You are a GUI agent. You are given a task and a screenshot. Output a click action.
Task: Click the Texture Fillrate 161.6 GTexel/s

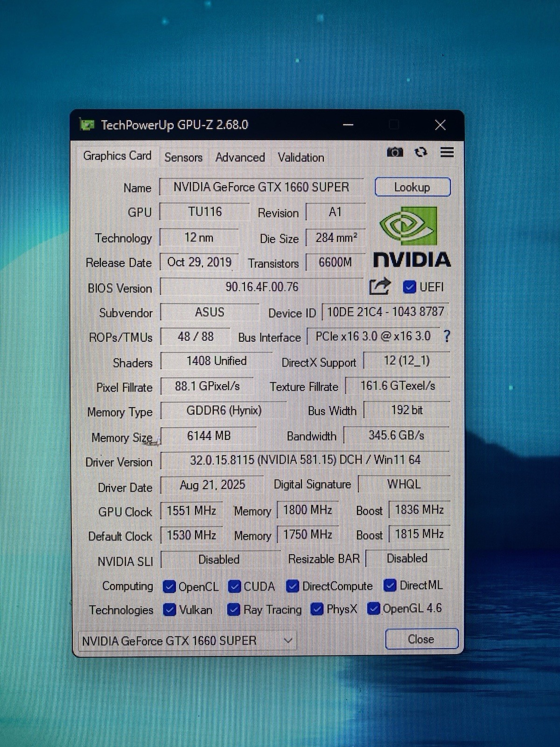click(398, 386)
